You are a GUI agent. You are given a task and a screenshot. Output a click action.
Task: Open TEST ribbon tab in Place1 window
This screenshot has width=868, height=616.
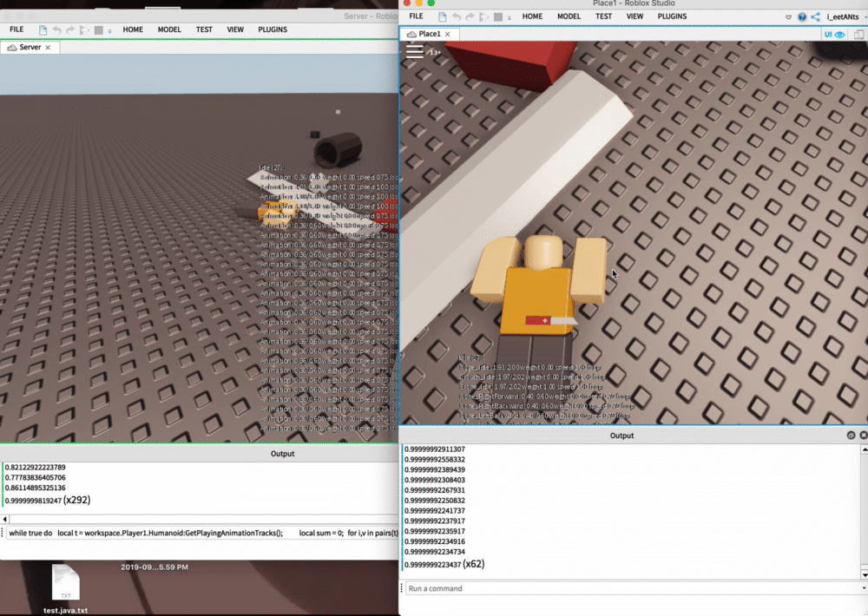[604, 16]
